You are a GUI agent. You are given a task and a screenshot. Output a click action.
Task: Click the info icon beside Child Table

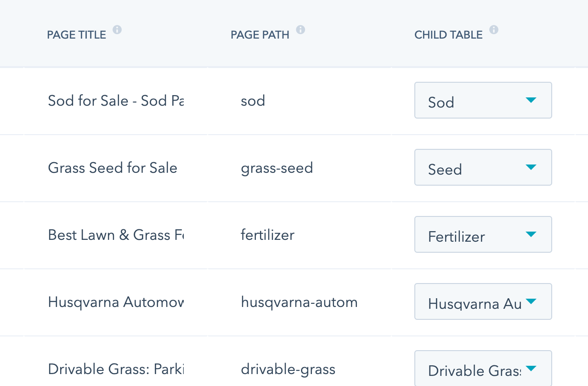click(494, 30)
